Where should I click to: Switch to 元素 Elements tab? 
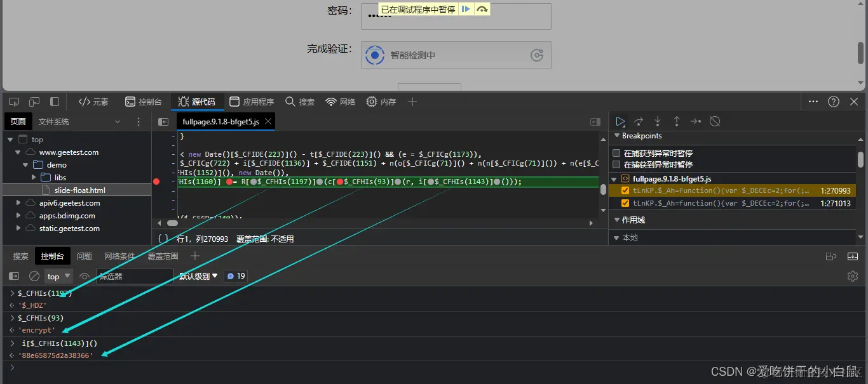click(93, 102)
